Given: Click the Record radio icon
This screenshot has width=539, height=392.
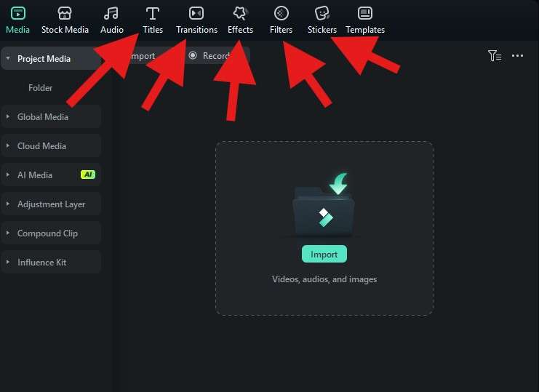Looking at the screenshot, I should pyautogui.click(x=193, y=55).
